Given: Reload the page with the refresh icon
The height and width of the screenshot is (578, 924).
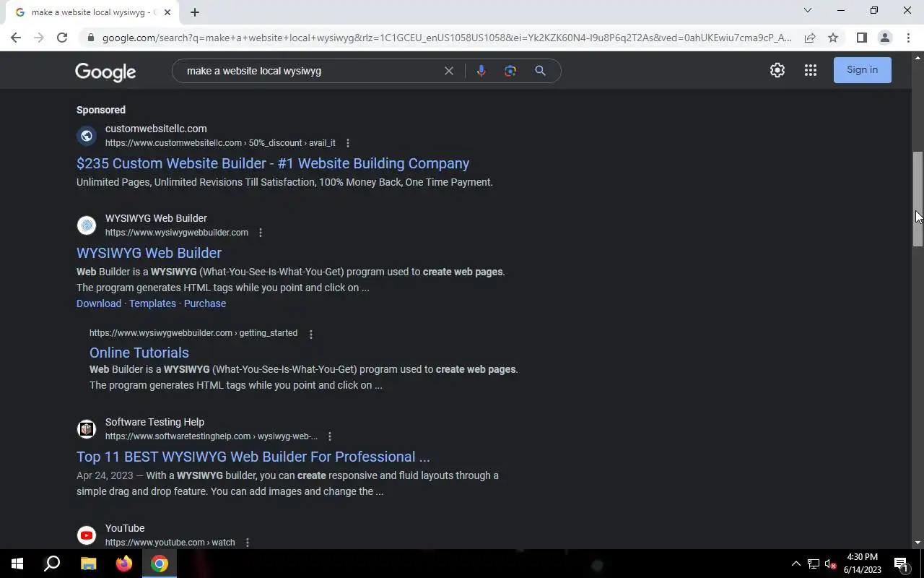Looking at the screenshot, I should click(62, 38).
